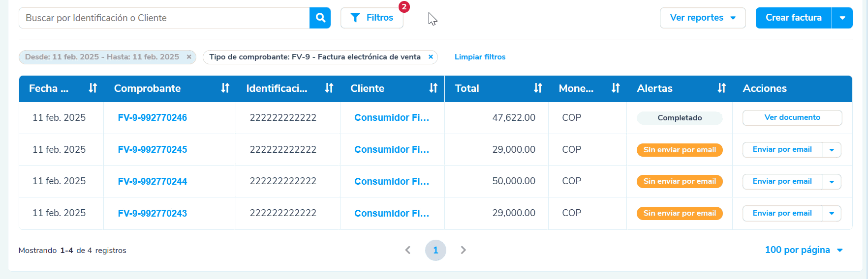Click Ver documento for invoice FV-9-992770246

click(792, 118)
